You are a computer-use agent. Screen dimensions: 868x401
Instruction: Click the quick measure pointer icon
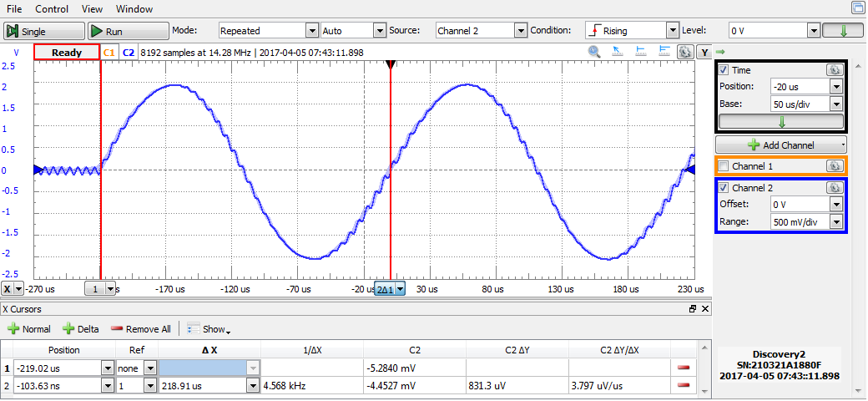point(618,52)
